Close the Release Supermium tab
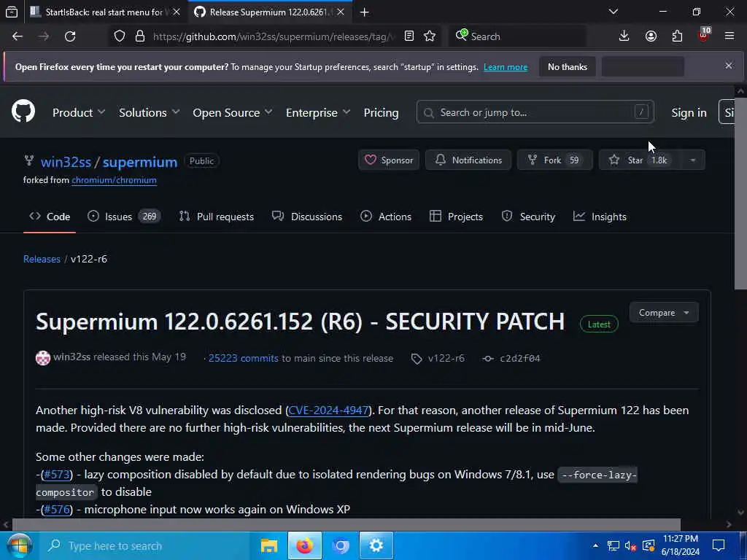 tap(341, 12)
